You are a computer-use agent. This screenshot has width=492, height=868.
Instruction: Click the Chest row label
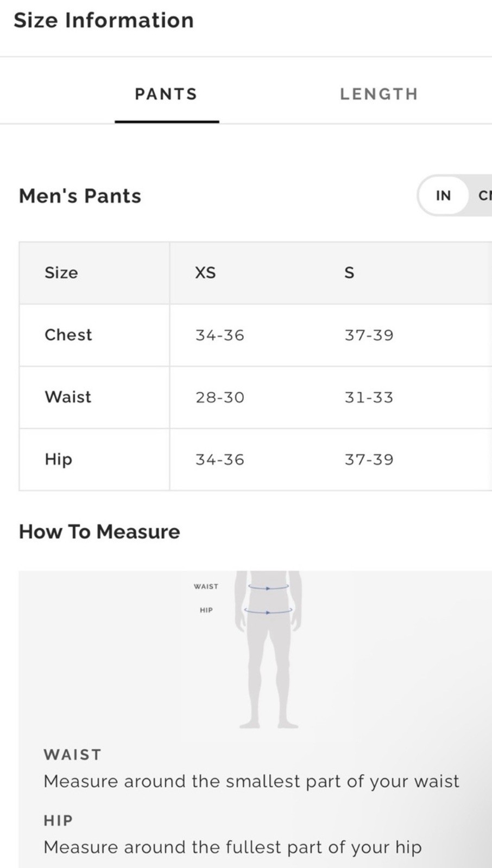click(x=68, y=335)
